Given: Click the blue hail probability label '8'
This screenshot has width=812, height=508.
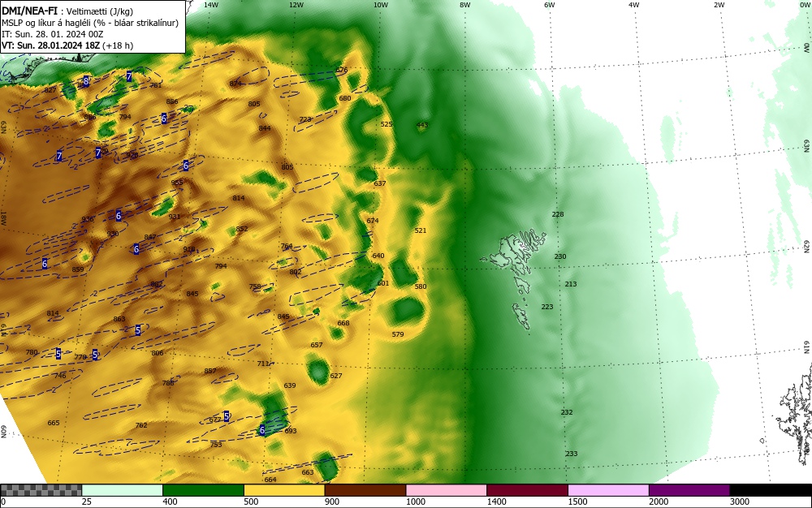Looking at the screenshot, I should [86, 80].
